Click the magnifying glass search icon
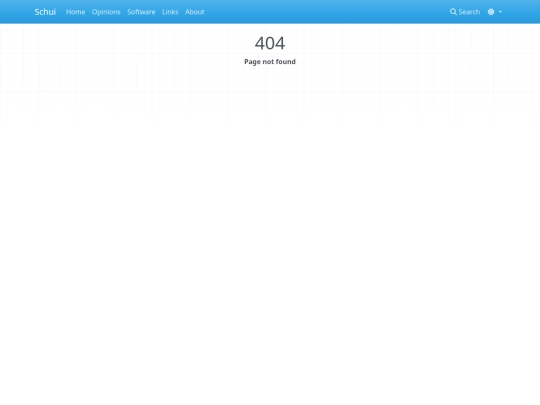The height and width of the screenshot is (405, 540). [453, 12]
